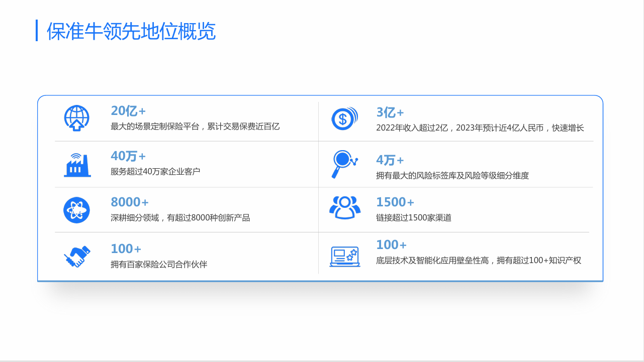Click the atom icon next to 8000+
The height and width of the screenshot is (362, 644).
pos(76,210)
